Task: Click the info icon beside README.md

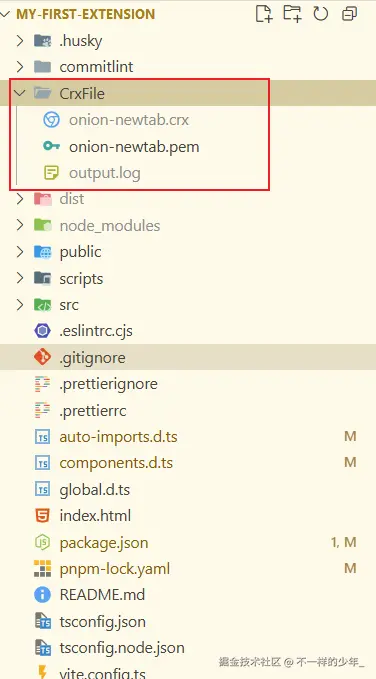Action: coord(42,595)
